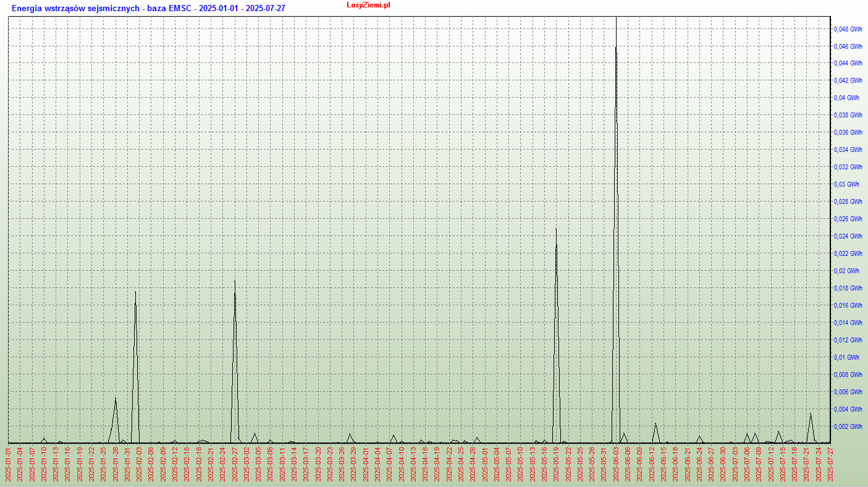This screenshot has height=487, width=868.
Task: Click the small peak near 2025-01-28
Action: 116,399
